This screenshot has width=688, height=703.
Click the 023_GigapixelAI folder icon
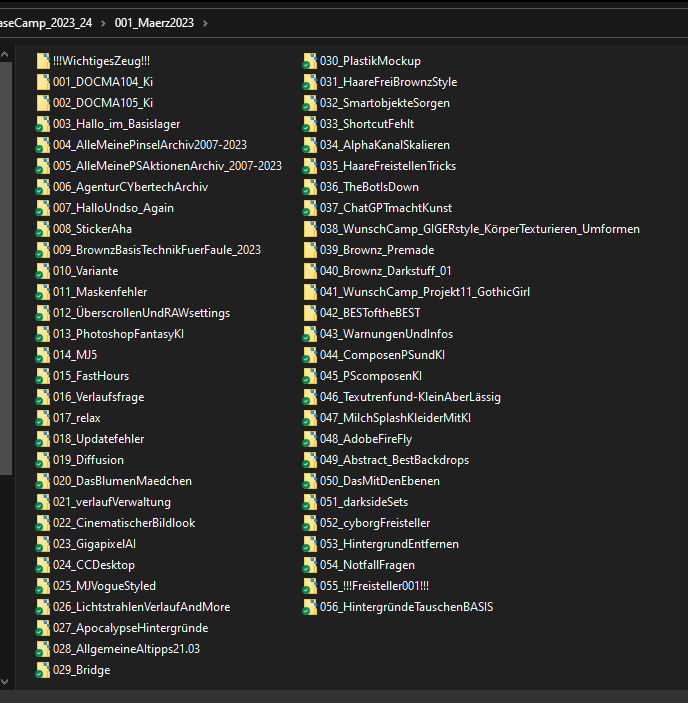43,544
